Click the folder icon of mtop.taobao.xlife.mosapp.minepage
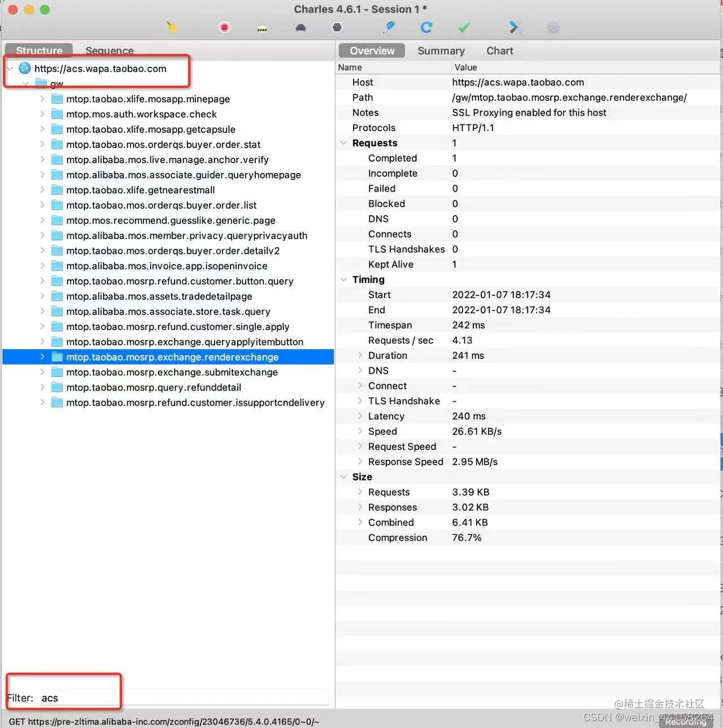 pyautogui.click(x=57, y=98)
